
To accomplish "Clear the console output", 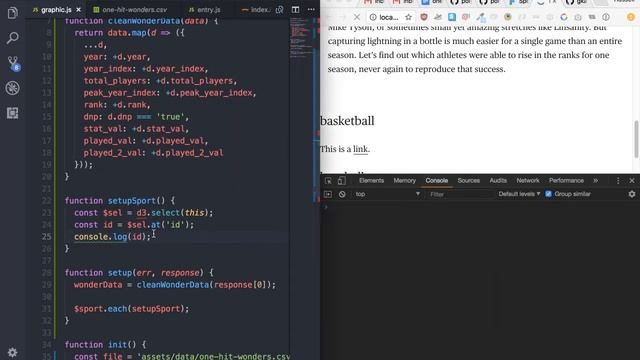I will [342, 194].
